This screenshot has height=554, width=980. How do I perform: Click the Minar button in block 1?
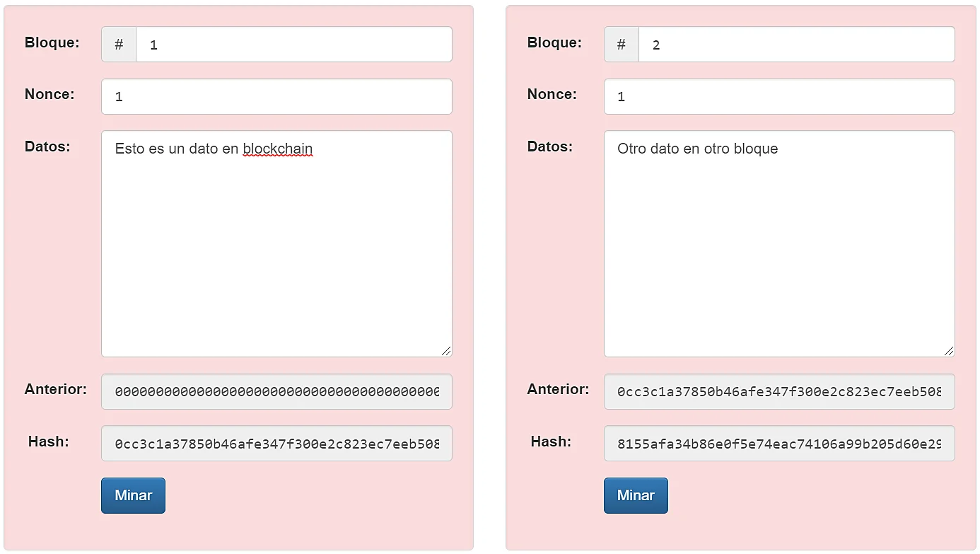coord(133,495)
